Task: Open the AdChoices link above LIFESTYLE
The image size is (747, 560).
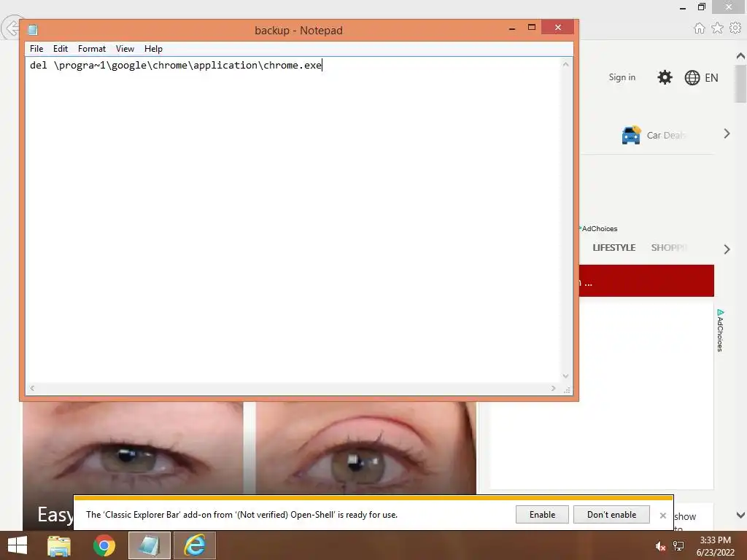Action: [598, 228]
